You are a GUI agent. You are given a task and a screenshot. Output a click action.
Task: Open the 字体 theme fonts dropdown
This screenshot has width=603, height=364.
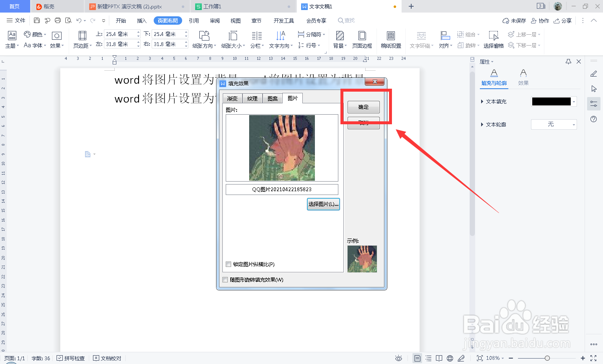tap(35, 45)
